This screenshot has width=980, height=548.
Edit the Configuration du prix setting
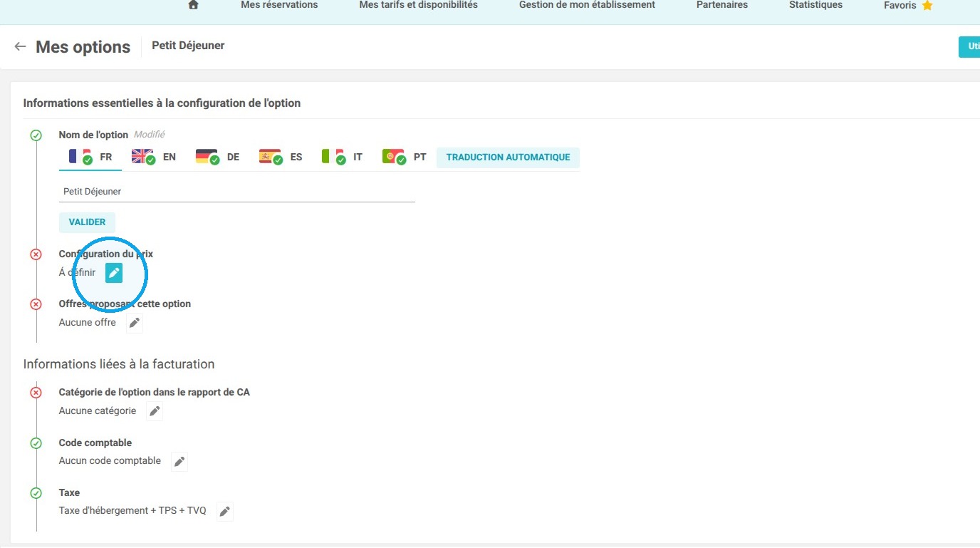click(114, 272)
